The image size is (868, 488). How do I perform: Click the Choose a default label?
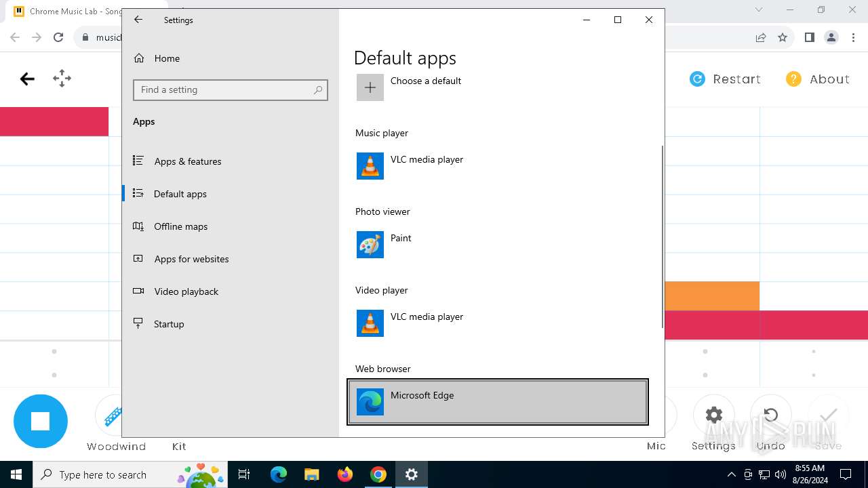[426, 81]
